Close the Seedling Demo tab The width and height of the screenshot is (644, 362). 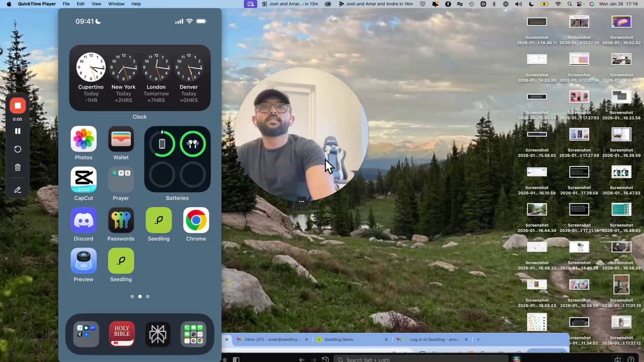(386, 339)
